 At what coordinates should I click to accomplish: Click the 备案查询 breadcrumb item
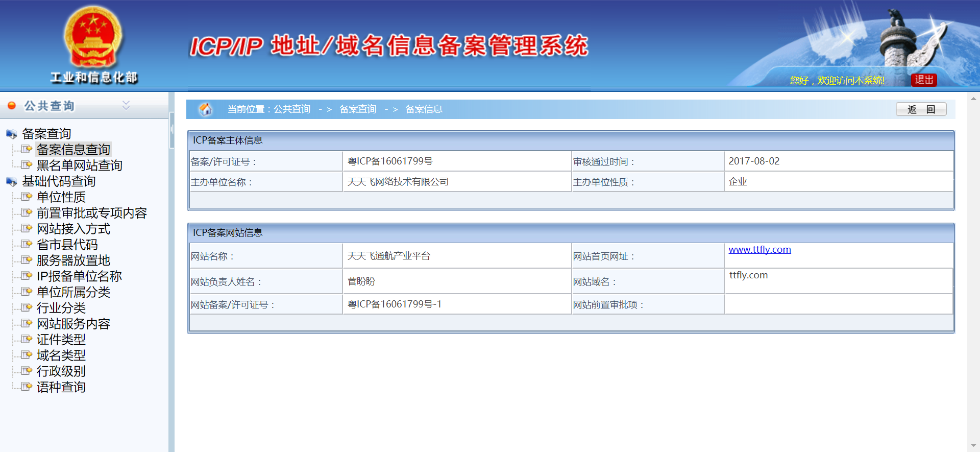point(358,109)
